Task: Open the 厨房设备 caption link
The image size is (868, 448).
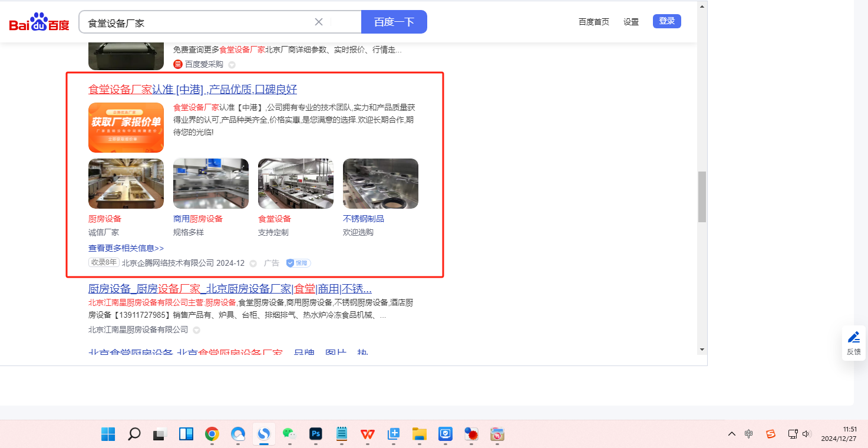Action: click(105, 219)
